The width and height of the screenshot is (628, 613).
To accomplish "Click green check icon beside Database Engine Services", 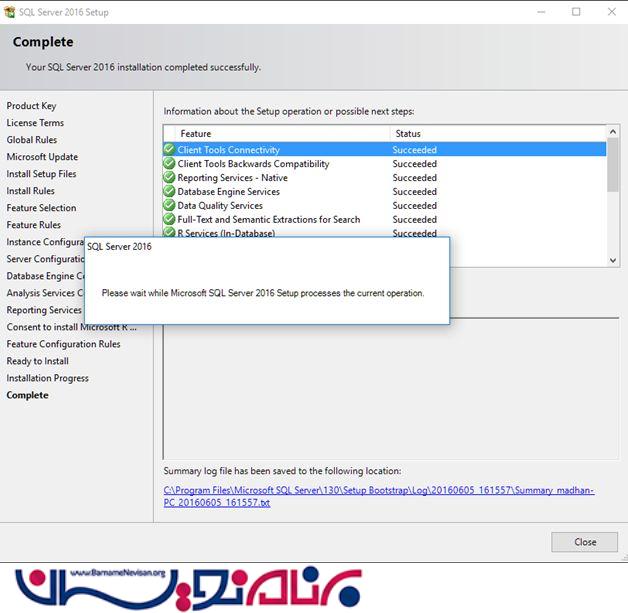I will [169, 192].
